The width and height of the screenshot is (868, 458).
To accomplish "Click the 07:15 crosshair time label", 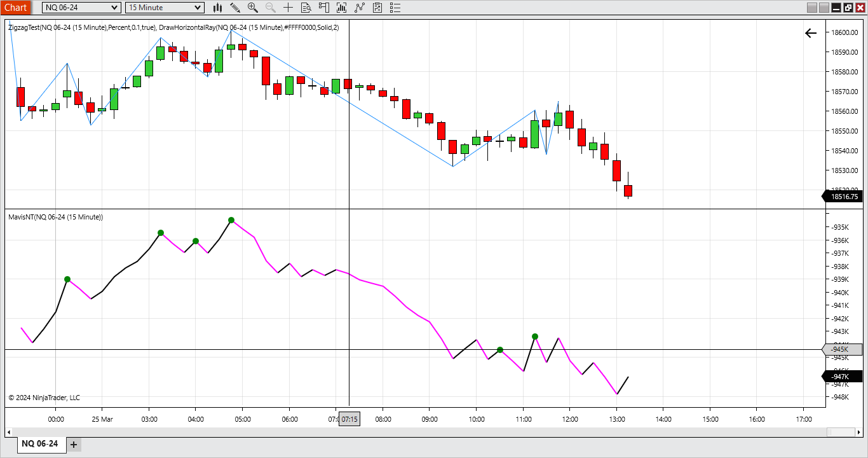I will coord(349,419).
